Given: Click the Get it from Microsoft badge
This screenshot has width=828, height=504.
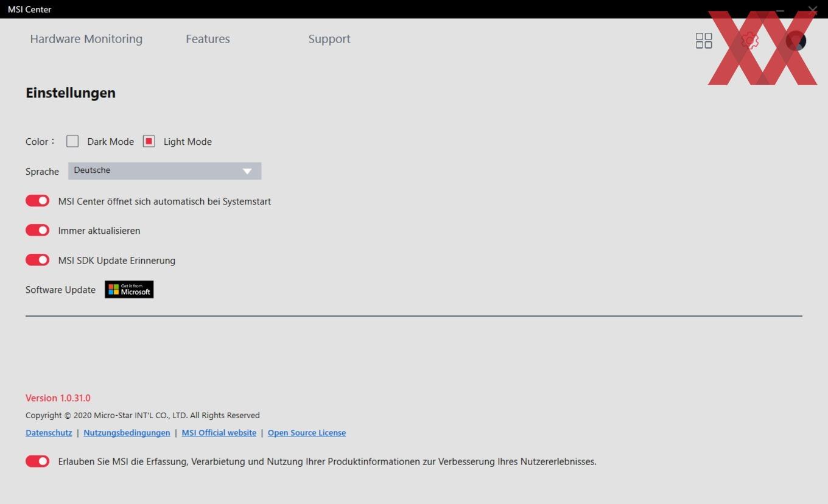Looking at the screenshot, I should click(x=129, y=290).
